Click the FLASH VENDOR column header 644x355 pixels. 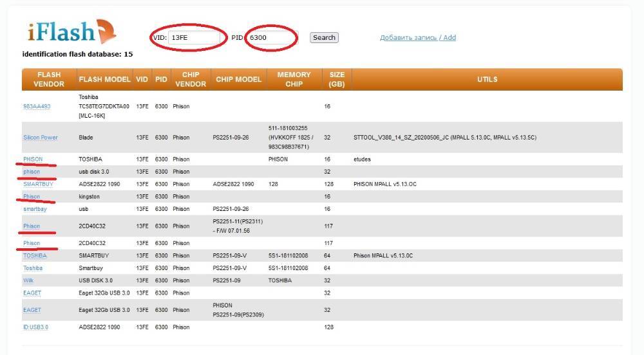click(x=49, y=80)
